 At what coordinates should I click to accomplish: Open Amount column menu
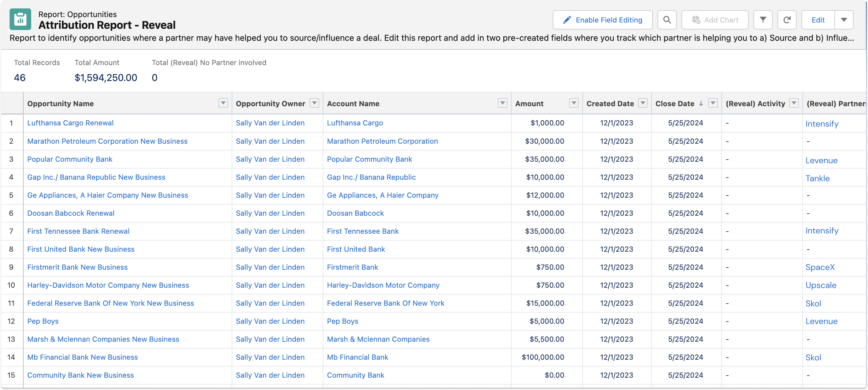[x=574, y=103]
